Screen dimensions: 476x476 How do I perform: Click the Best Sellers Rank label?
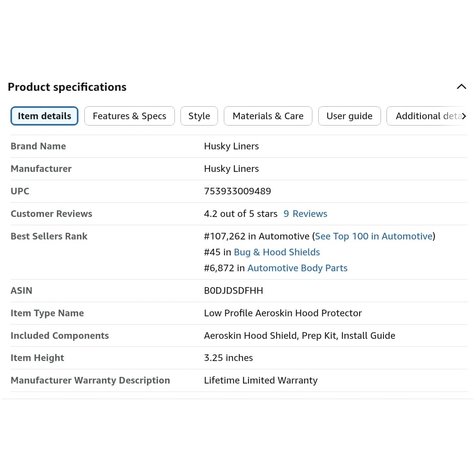(x=49, y=236)
